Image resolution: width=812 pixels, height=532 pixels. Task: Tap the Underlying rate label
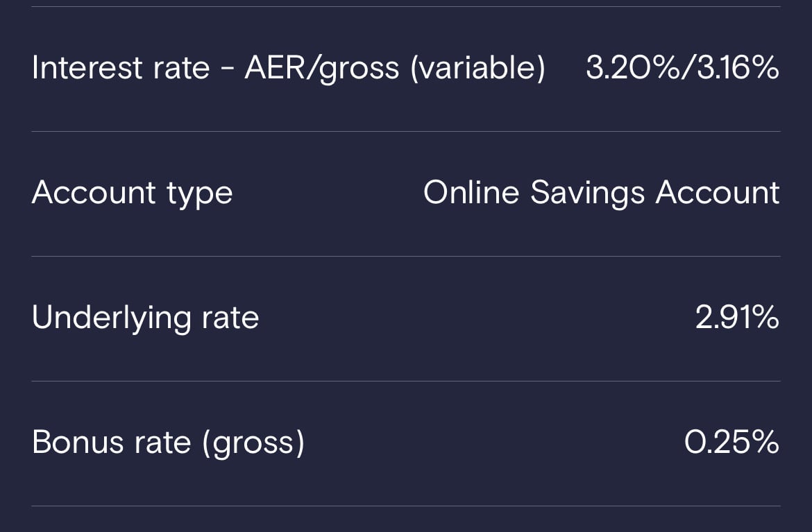click(145, 318)
